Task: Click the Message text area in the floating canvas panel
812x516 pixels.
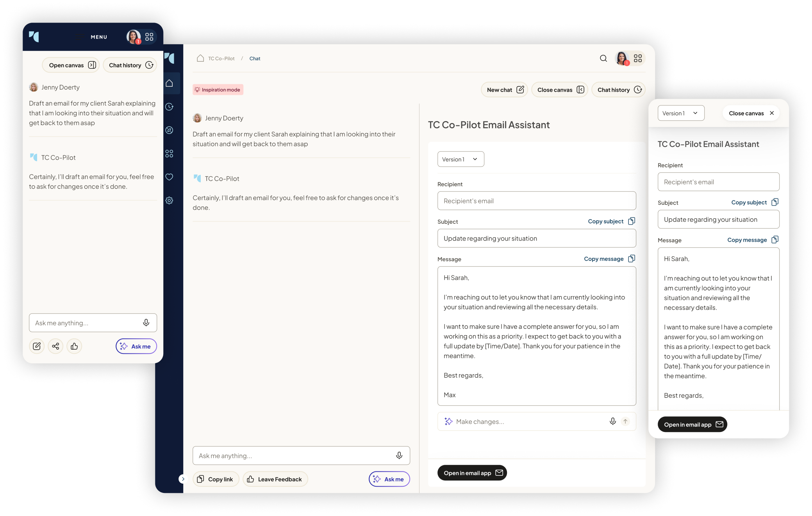Action: coord(719,329)
